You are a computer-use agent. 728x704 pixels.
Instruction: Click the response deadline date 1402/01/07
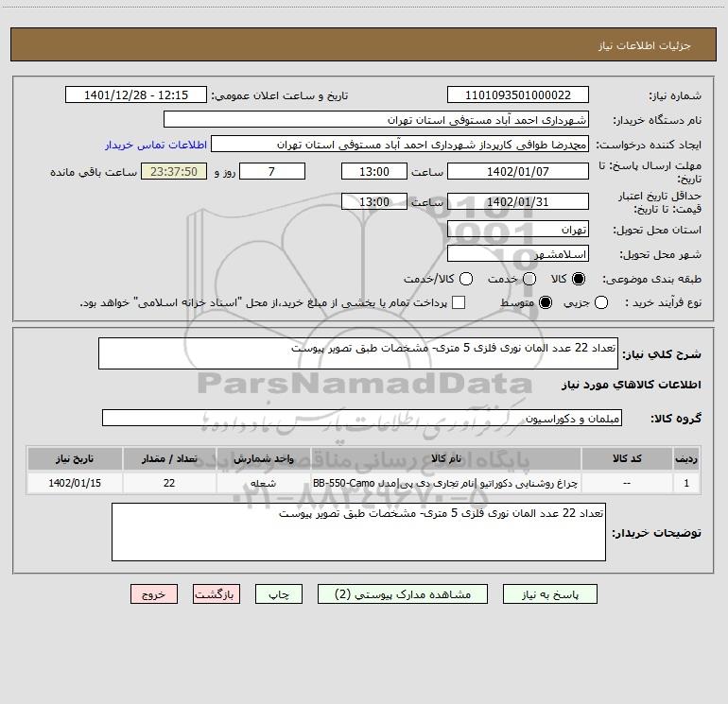tap(518, 171)
